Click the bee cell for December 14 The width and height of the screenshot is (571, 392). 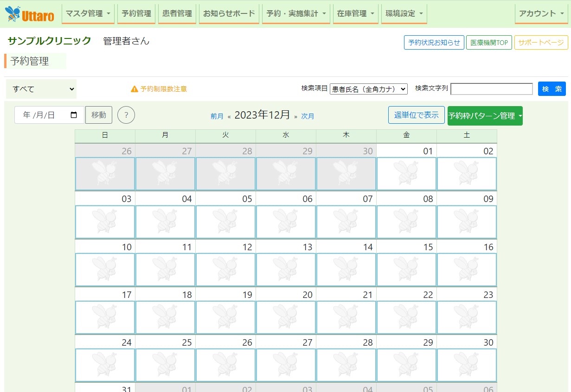point(346,270)
